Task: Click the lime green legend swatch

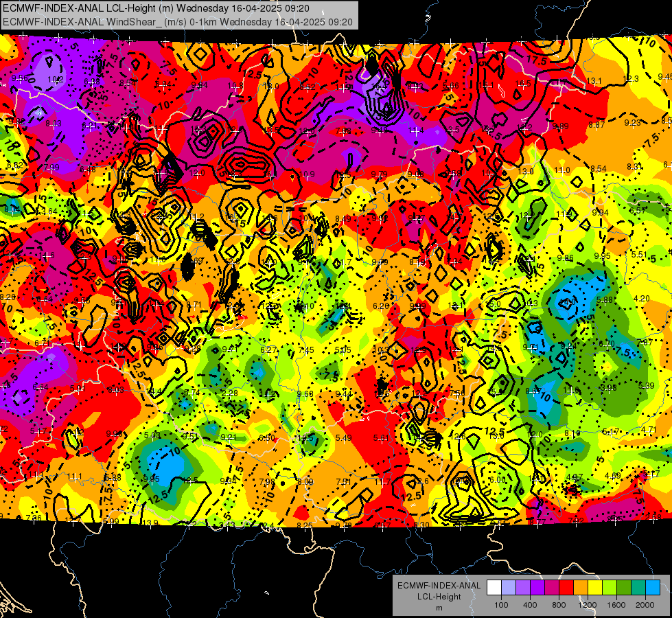Action: [610, 587]
